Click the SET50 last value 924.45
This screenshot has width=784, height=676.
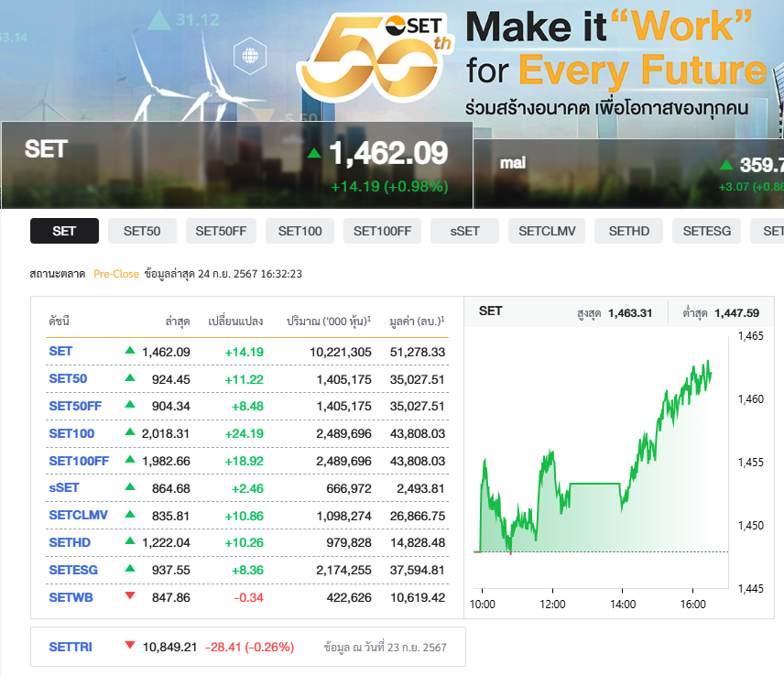click(171, 379)
